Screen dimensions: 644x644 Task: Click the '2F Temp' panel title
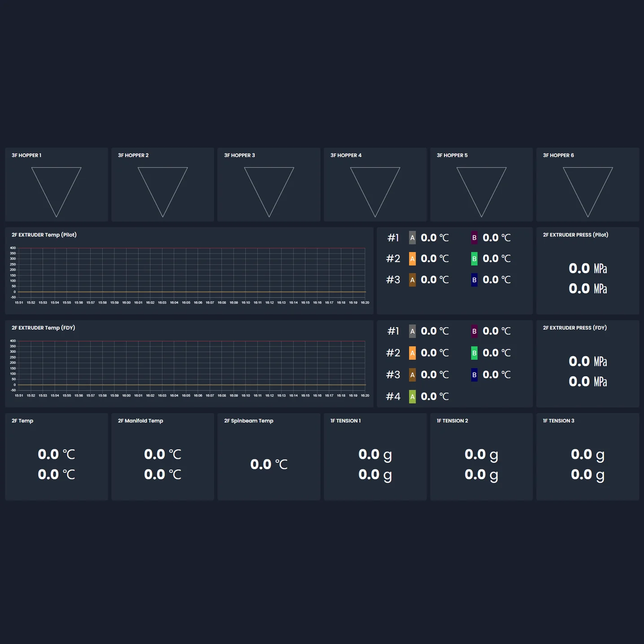click(x=22, y=421)
